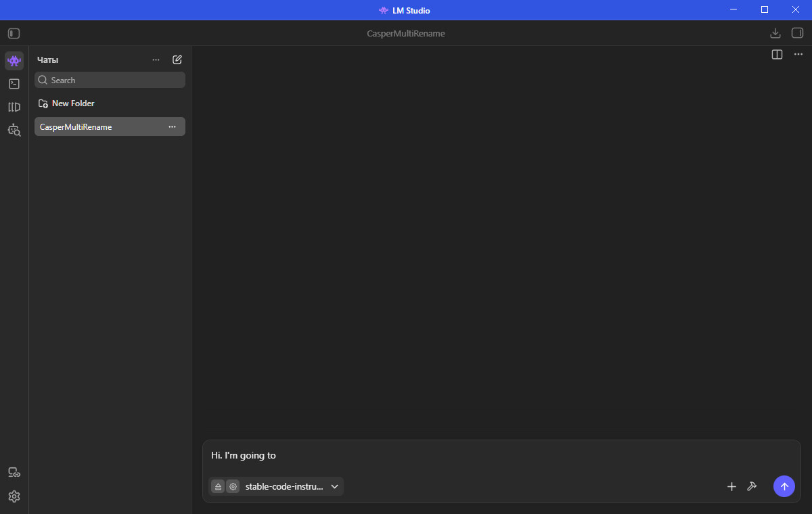This screenshot has height=514, width=812.
Task: Send the message with the arrow button
Action: tap(784, 486)
